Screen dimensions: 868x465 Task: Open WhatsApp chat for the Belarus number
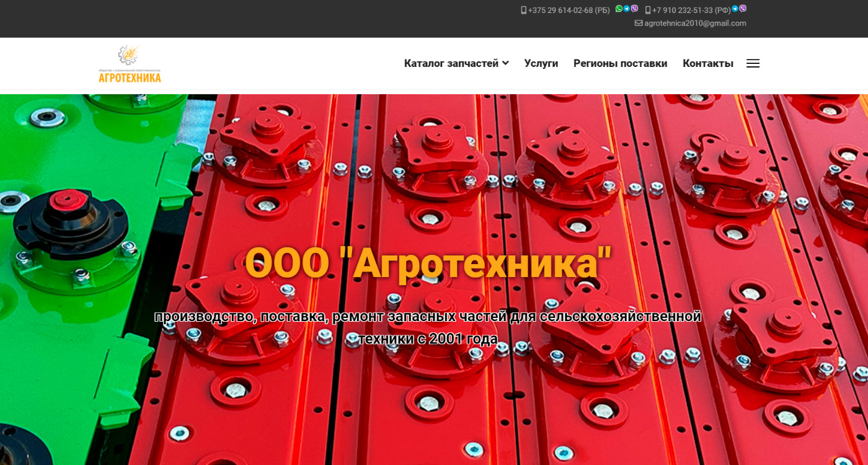point(619,9)
